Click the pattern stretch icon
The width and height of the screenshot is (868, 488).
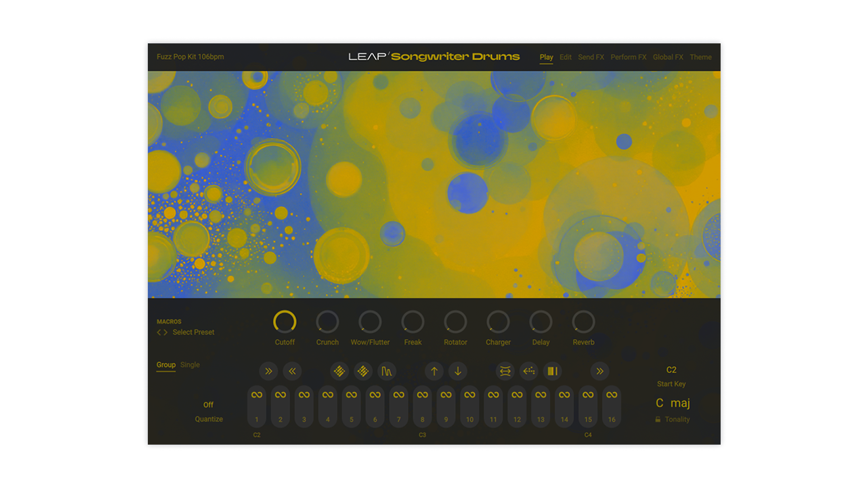[x=505, y=371]
